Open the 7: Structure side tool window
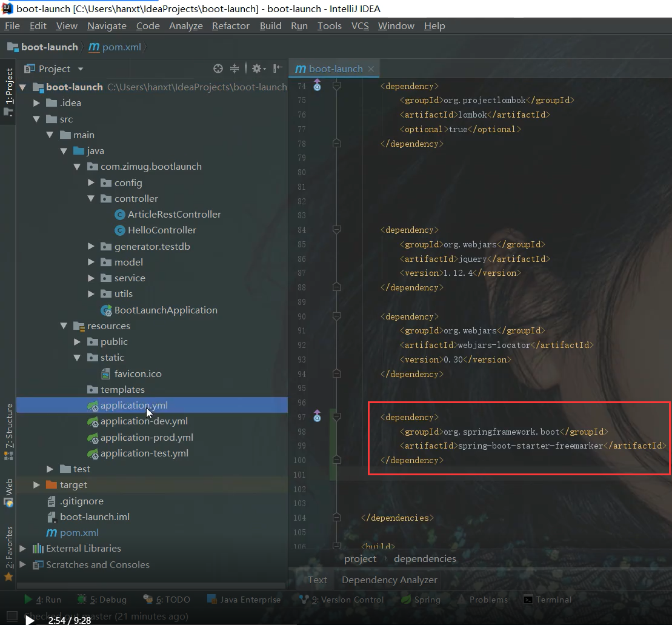Screen dimensions: 672x625 (8, 432)
